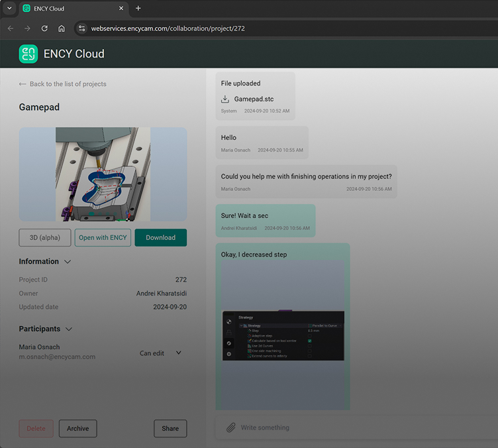498x448 pixels.
Task: Archive the project
Action: [x=78, y=428]
